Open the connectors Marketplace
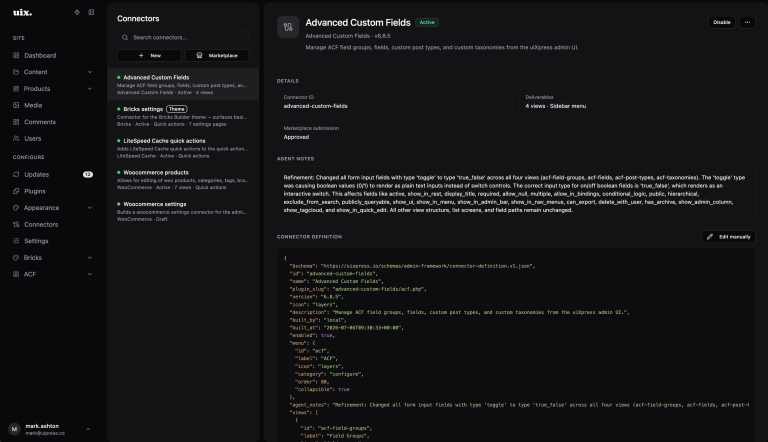The image size is (768, 442). click(216, 55)
